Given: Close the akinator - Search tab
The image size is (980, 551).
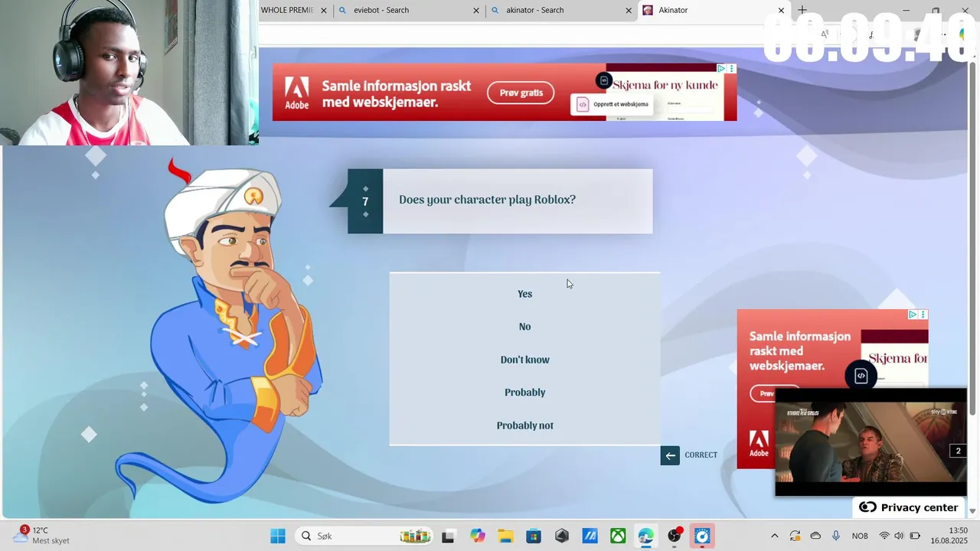Looking at the screenshot, I should tap(629, 11).
